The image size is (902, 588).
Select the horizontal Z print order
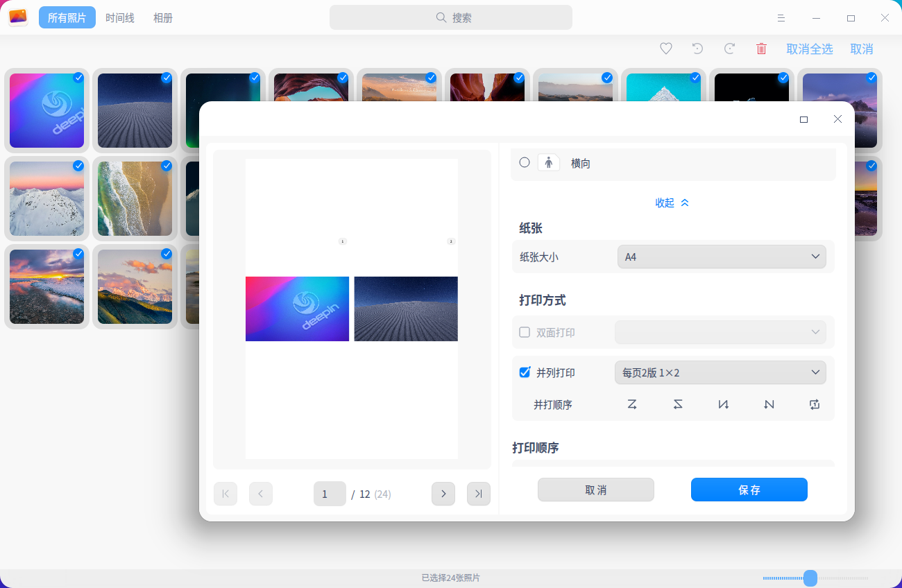[632, 404]
